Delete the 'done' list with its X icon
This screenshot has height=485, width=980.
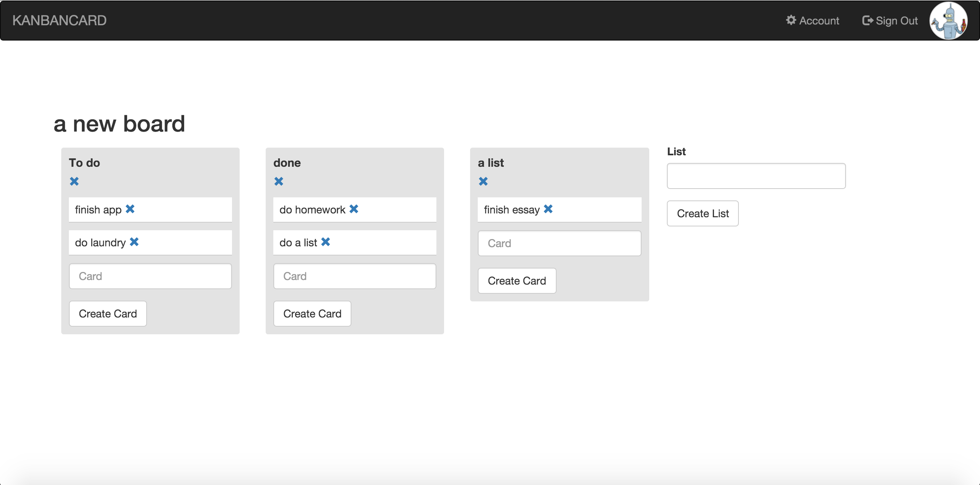tap(279, 181)
